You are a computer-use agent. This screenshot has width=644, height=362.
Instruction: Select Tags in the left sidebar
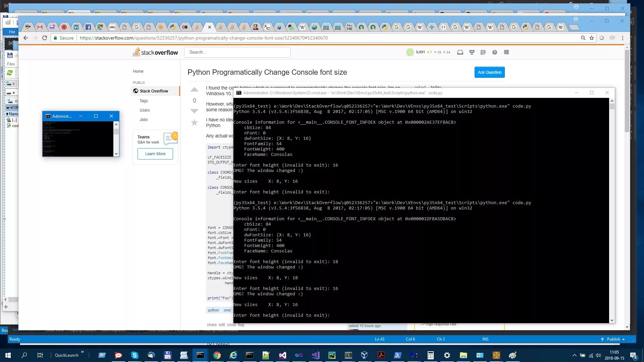pyautogui.click(x=144, y=101)
